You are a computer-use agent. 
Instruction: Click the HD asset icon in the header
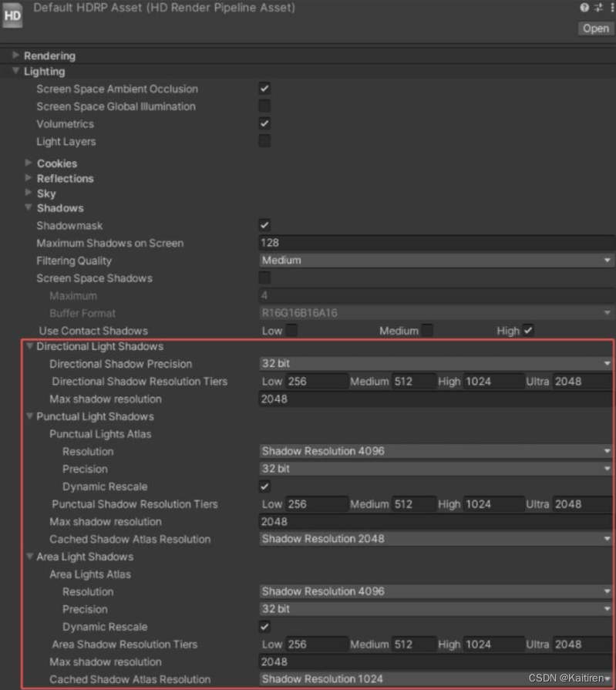click(12, 16)
